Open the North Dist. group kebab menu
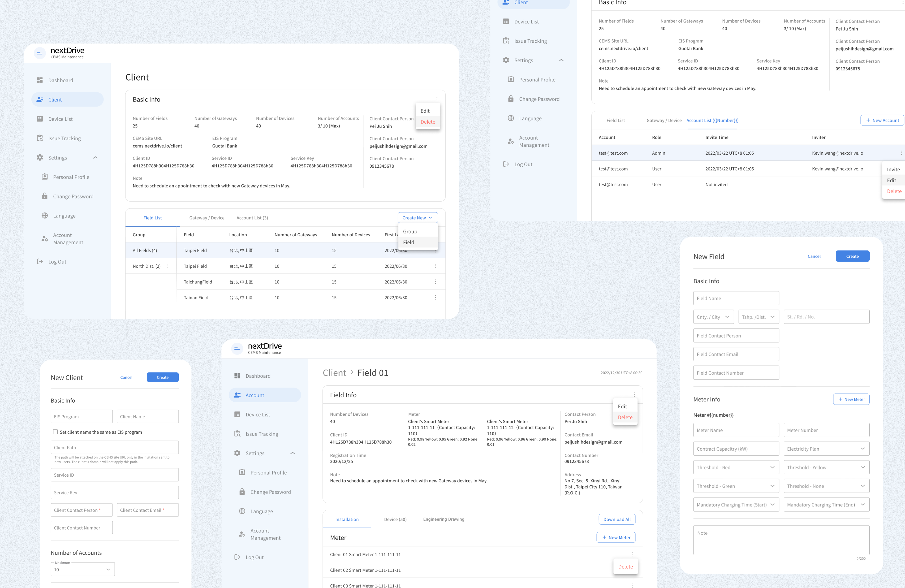Viewport: 905px width, 588px height. tap(168, 266)
